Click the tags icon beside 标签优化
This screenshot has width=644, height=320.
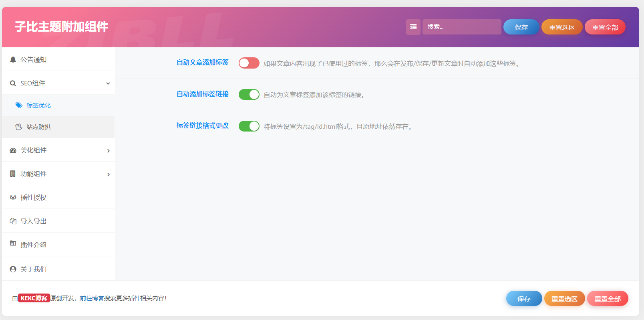pos(19,105)
